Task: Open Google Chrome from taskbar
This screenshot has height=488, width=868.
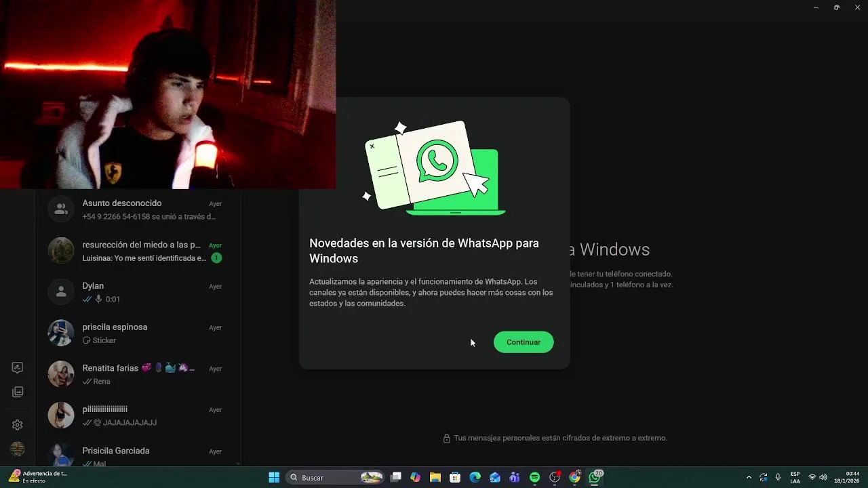Action: click(574, 478)
